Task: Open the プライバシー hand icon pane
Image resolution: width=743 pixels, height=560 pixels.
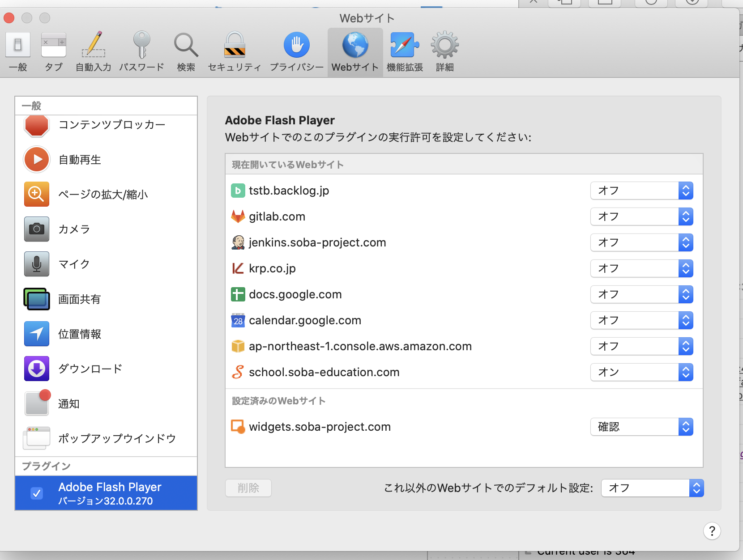Action: [x=297, y=52]
